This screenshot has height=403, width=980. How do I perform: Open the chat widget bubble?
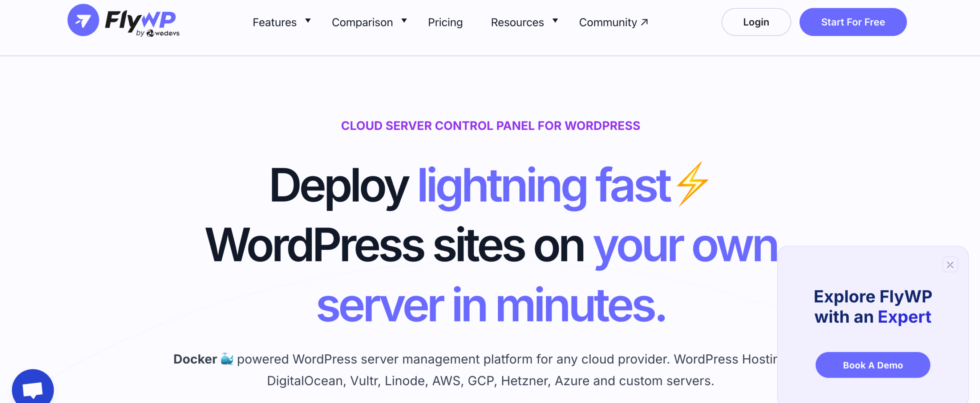click(x=33, y=388)
